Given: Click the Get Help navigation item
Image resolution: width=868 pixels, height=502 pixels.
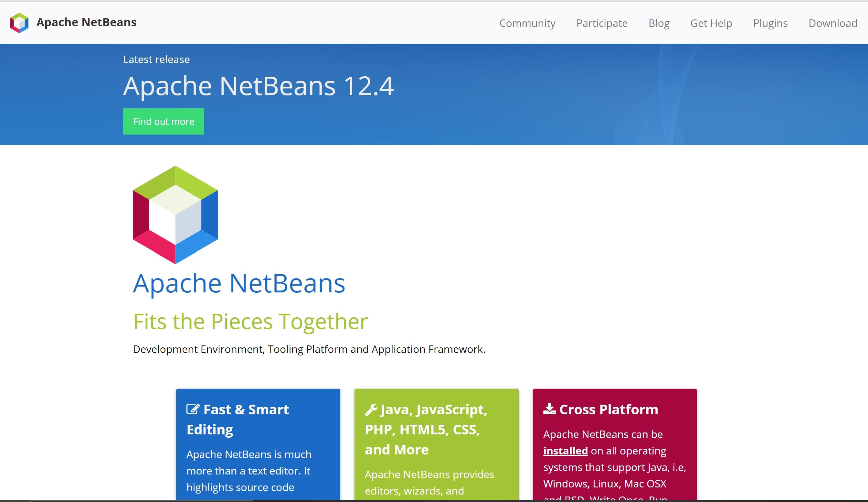Looking at the screenshot, I should point(711,22).
